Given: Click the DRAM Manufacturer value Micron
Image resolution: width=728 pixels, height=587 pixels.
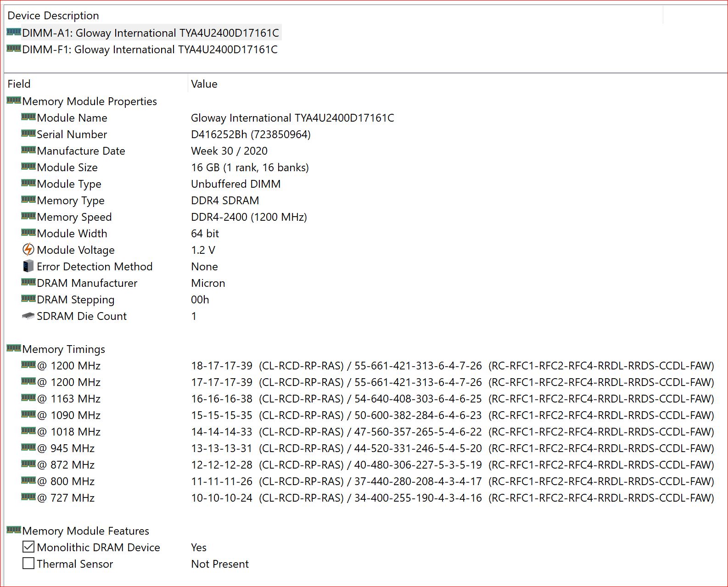Looking at the screenshot, I should click(x=208, y=283).
